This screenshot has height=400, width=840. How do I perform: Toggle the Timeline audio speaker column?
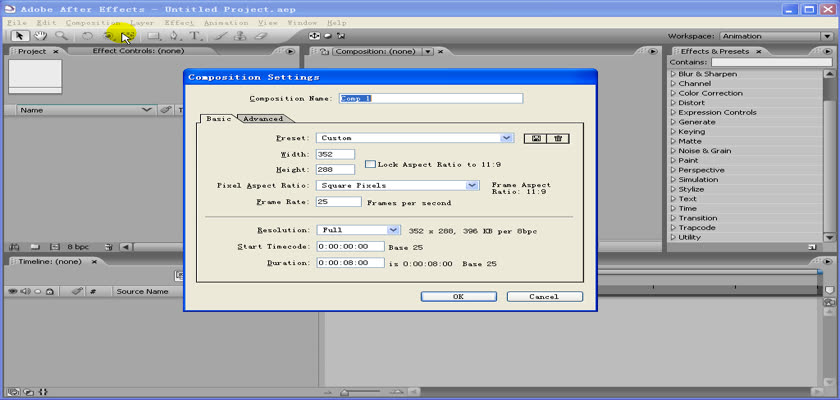coord(26,291)
